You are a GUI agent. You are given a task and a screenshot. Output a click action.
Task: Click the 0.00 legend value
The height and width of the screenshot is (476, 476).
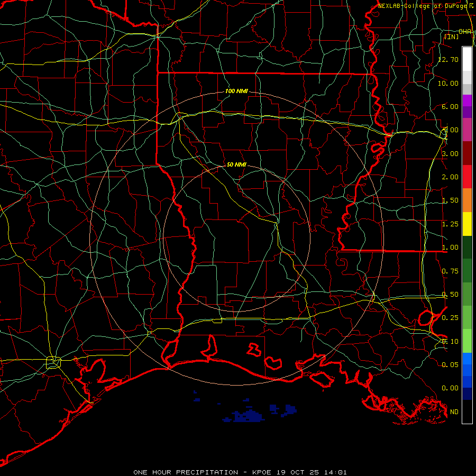(x=450, y=388)
